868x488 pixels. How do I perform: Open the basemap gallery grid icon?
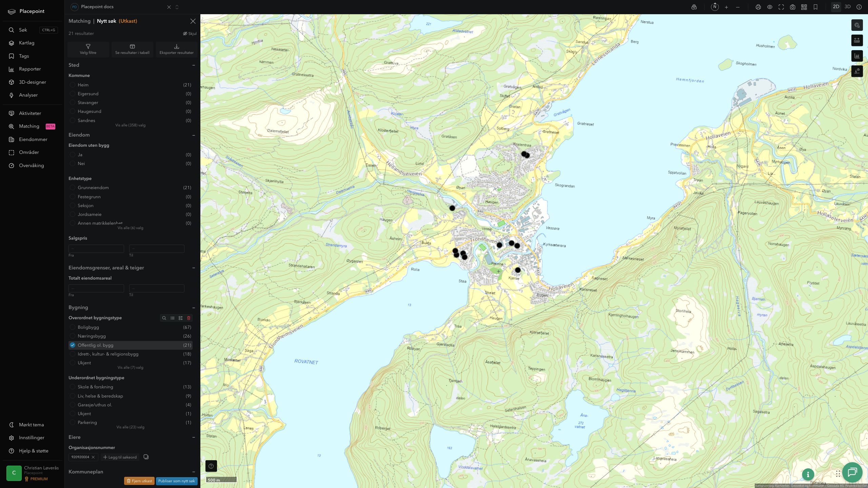pos(804,7)
